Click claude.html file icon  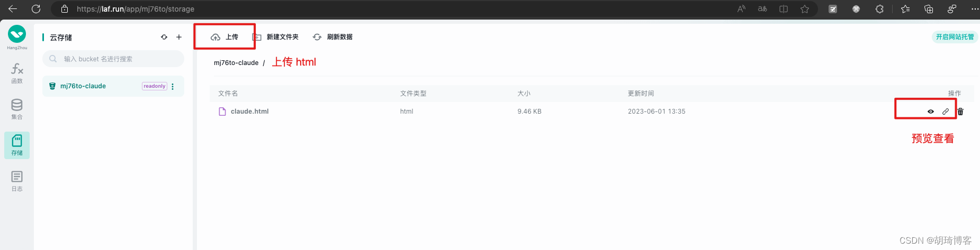[x=222, y=112]
